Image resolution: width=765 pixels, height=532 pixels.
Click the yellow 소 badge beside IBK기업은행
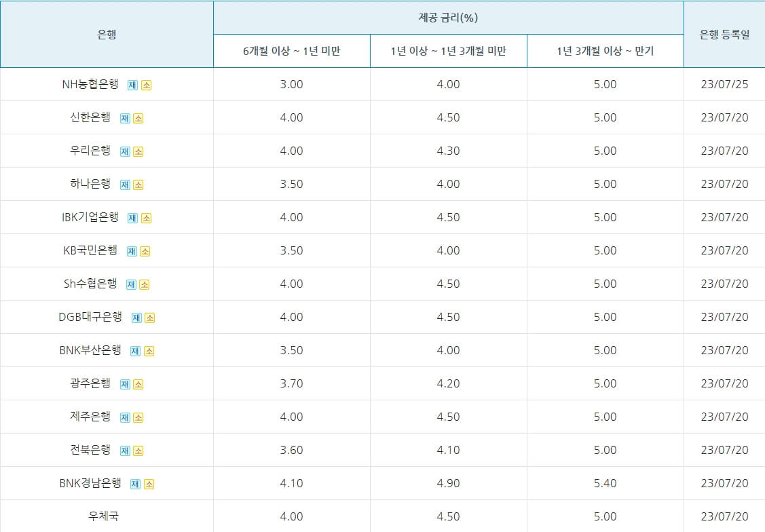(147, 218)
